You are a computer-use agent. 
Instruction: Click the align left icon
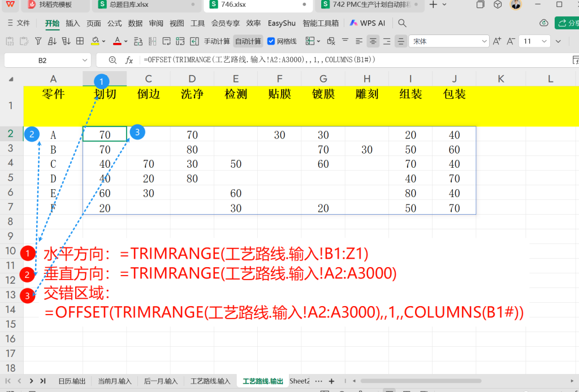(x=359, y=41)
